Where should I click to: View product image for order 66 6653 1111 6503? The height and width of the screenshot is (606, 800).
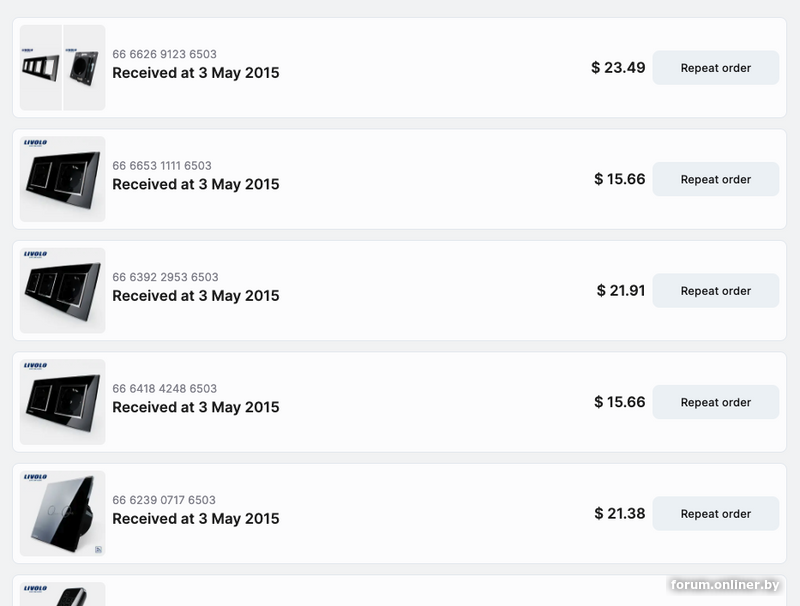click(x=62, y=179)
